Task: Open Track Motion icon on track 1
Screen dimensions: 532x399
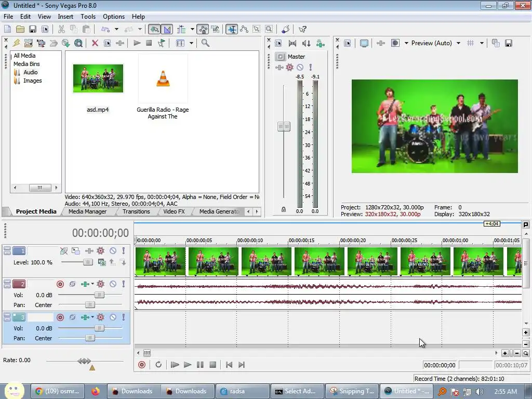Action: (76, 251)
